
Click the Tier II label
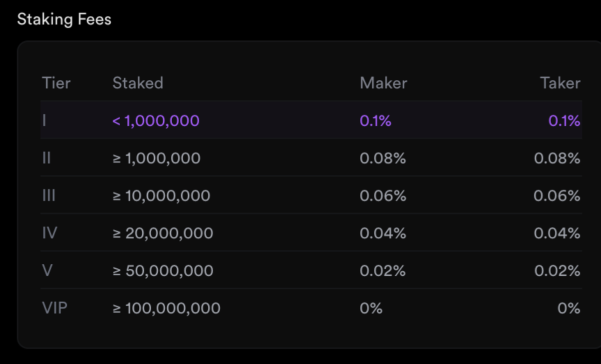coord(46,158)
